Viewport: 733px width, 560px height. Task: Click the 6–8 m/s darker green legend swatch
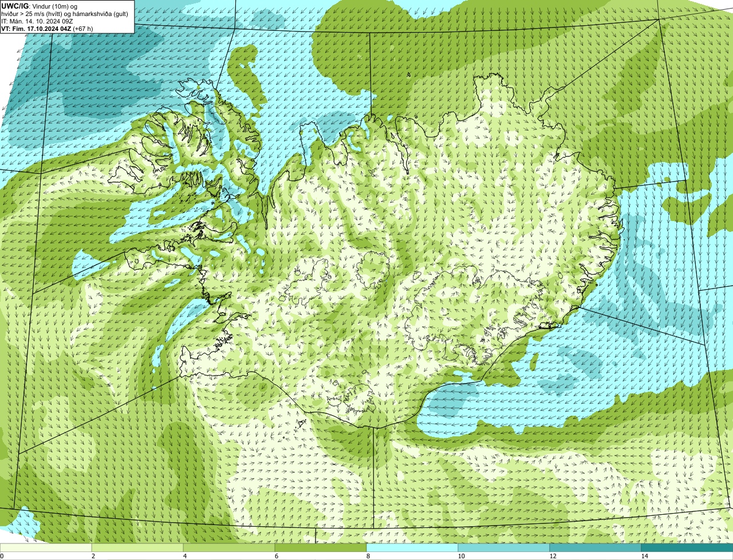pyautogui.click(x=321, y=547)
